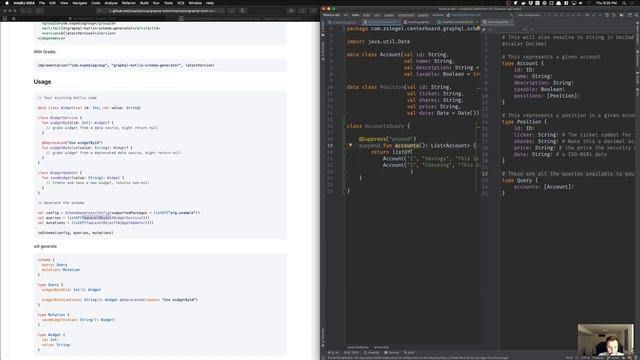Click 'accounts: [Account]!' in the schema editor
Viewport: 640px width, 360px height.
click(544, 187)
